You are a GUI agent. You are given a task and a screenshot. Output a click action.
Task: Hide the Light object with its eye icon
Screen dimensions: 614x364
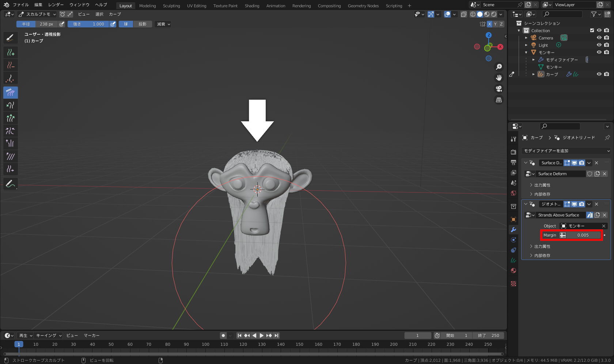click(x=599, y=45)
